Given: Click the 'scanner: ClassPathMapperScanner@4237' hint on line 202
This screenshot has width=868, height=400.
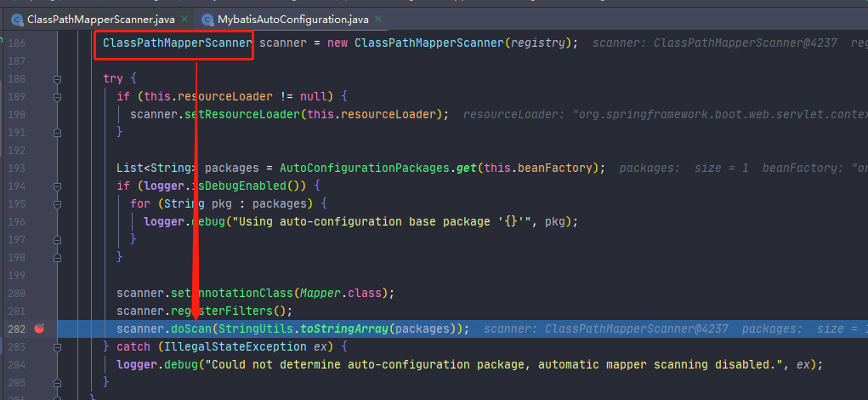Looking at the screenshot, I should 606,329.
